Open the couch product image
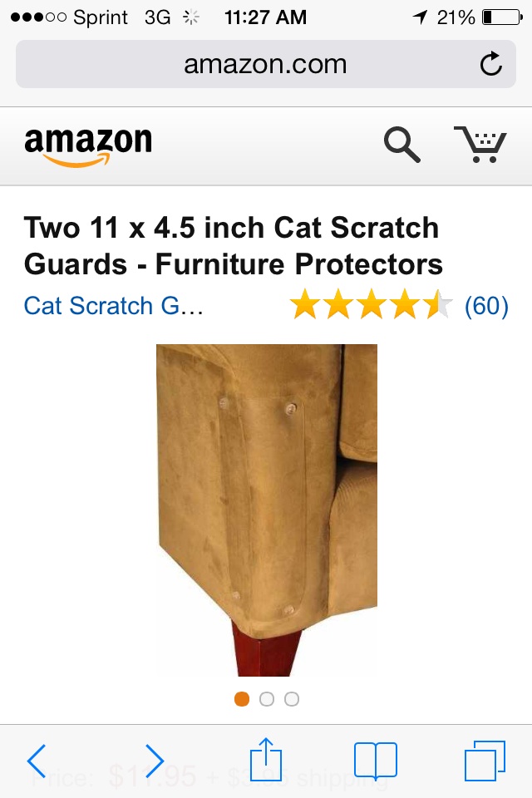Screen dimensions: 532x798 [267, 510]
